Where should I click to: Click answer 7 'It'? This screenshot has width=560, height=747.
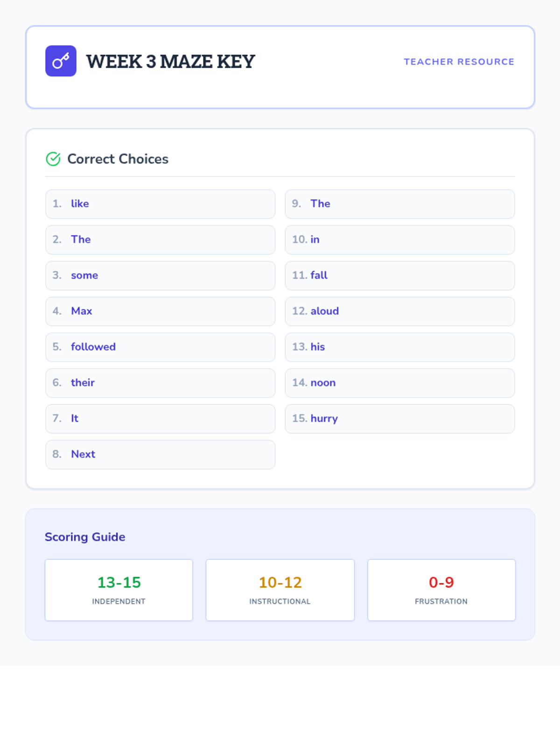pyautogui.click(x=160, y=419)
